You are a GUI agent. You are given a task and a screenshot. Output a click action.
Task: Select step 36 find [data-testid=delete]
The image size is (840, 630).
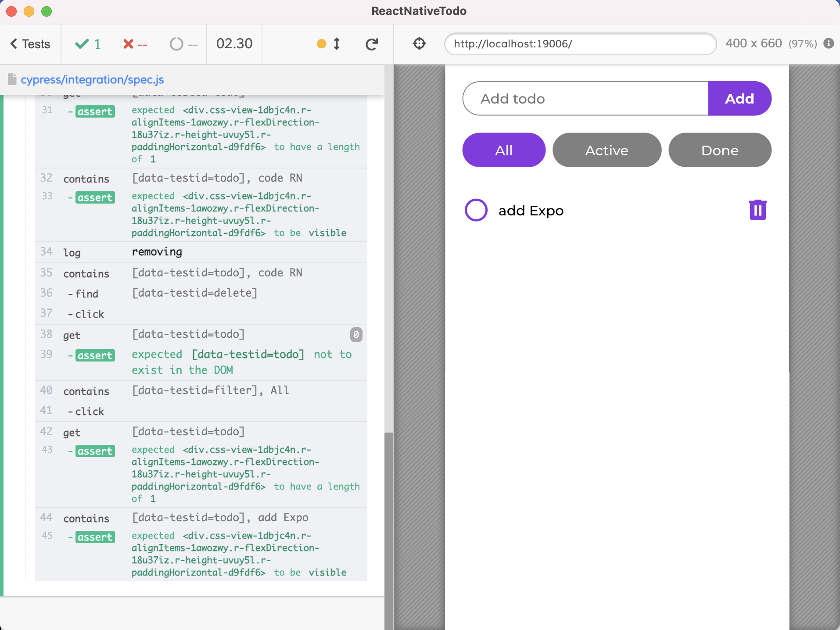(201, 293)
